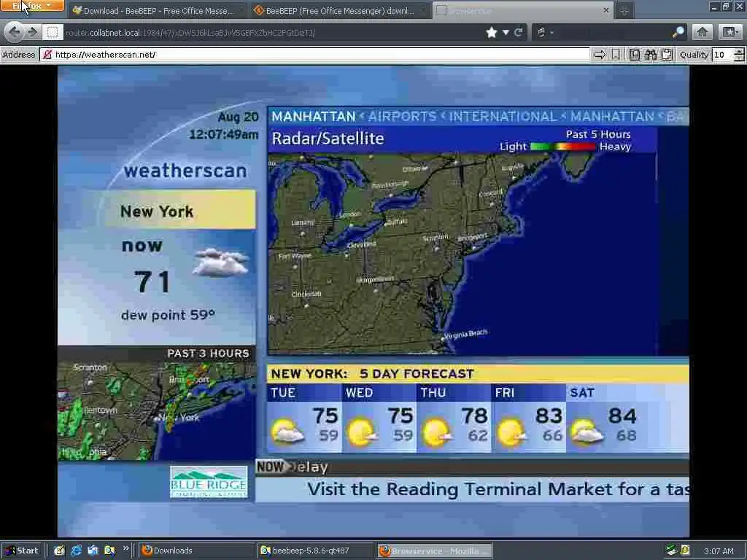Click the NEW YORK: 5 DAY FORECAST header

[478, 374]
